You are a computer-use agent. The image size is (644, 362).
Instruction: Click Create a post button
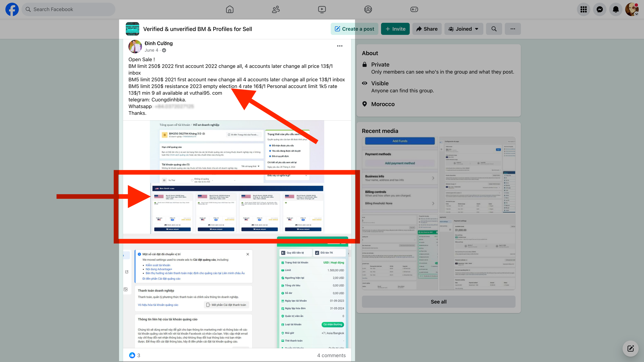coord(354,29)
